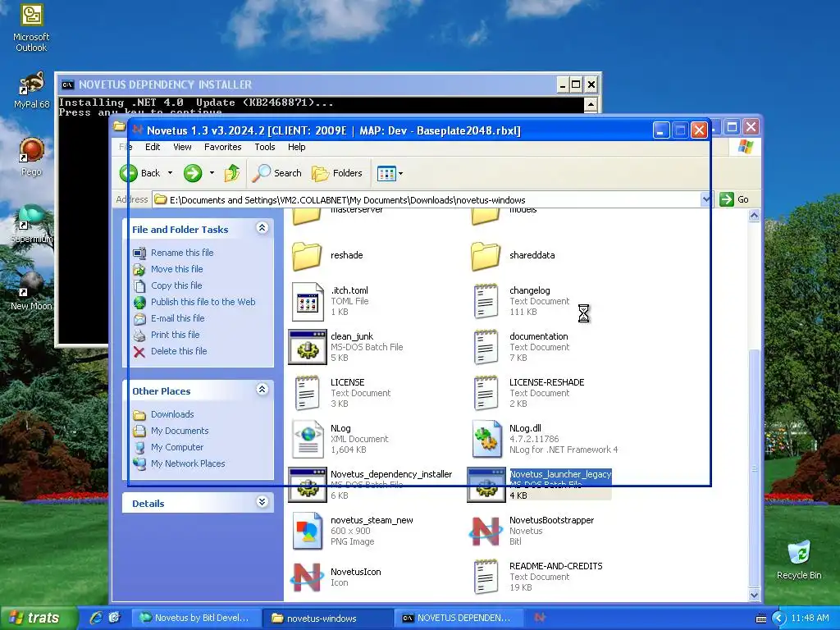
Task: Select the documentation text document icon
Action: (x=486, y=347)
